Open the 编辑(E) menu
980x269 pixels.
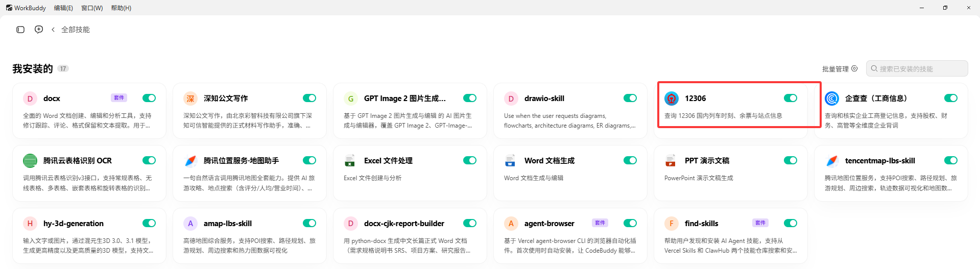tap(63, 8)
